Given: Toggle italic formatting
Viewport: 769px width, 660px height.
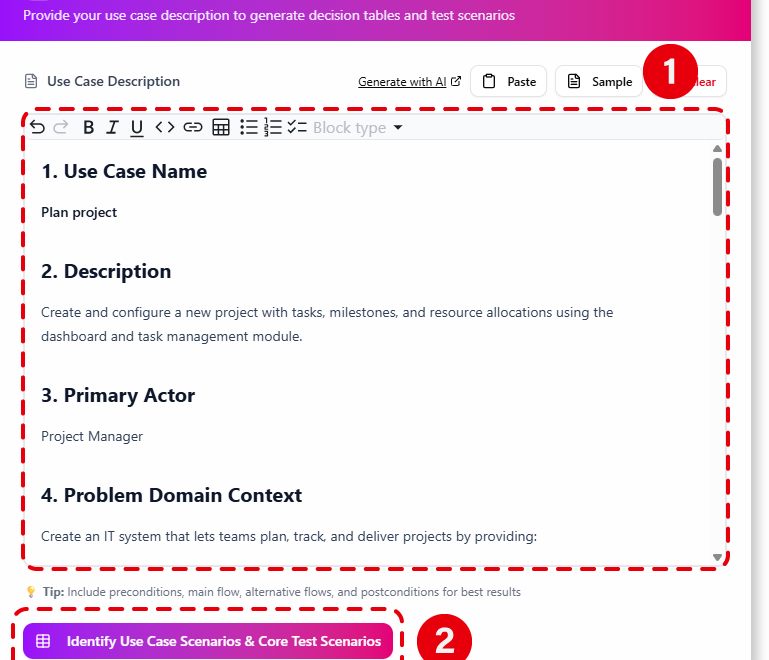Looking at the screenshot, I should [112, 127].
